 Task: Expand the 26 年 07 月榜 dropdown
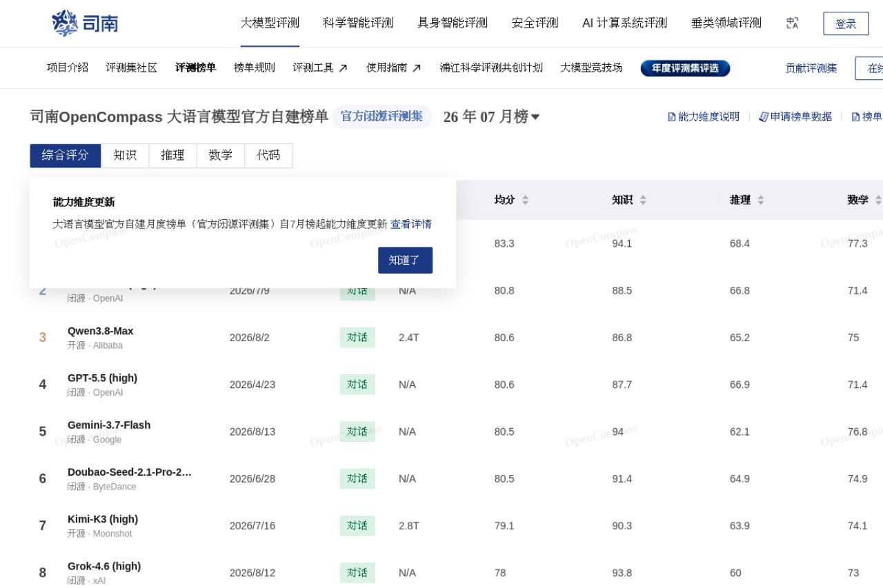click(x=491, y=117)
